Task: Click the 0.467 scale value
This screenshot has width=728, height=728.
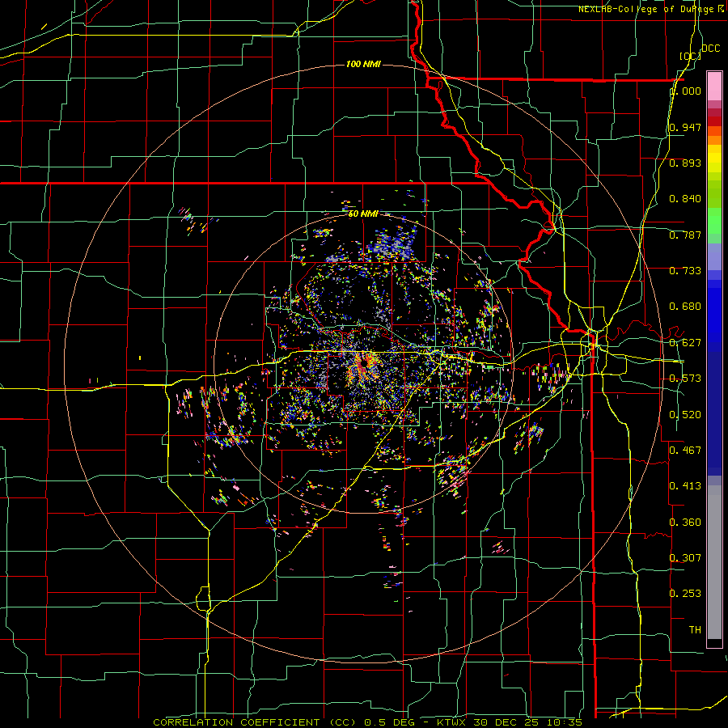Action: (685, 451)
